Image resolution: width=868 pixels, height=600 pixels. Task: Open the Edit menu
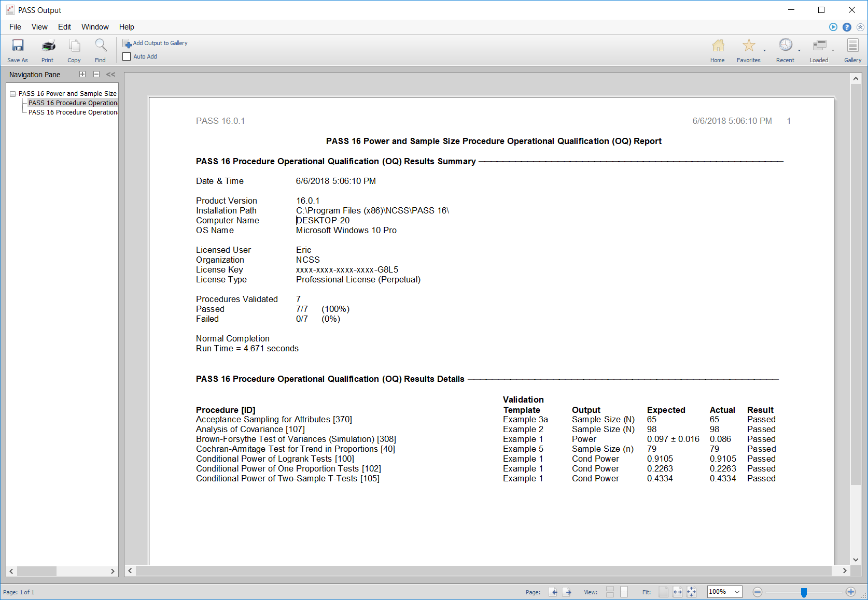[64, 27]
